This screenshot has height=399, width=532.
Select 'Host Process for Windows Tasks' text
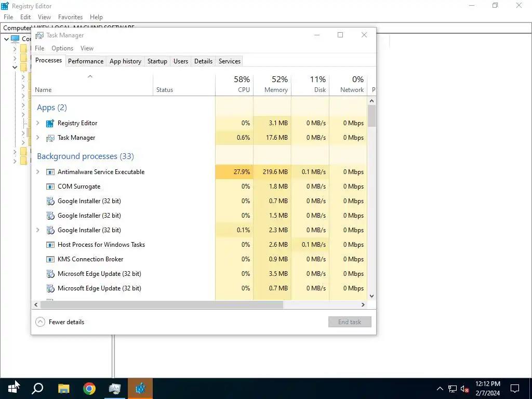(x=101, y=245)
